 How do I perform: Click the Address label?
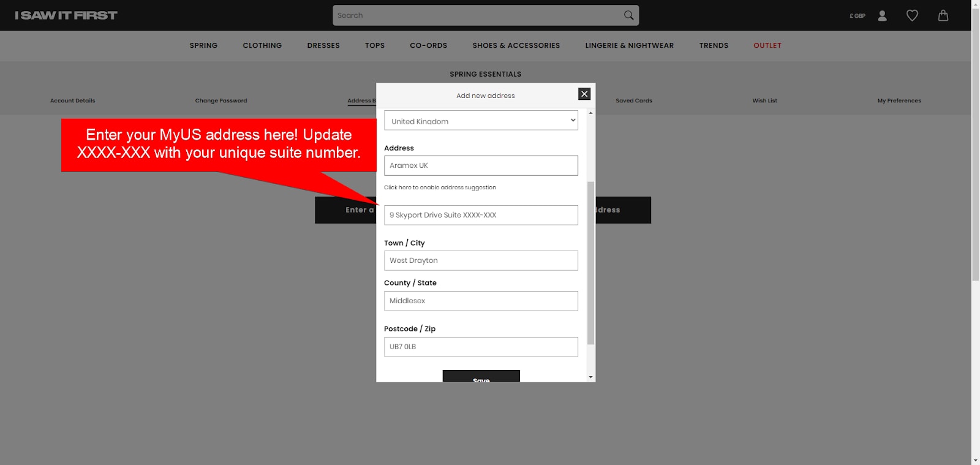click(399, 148)
